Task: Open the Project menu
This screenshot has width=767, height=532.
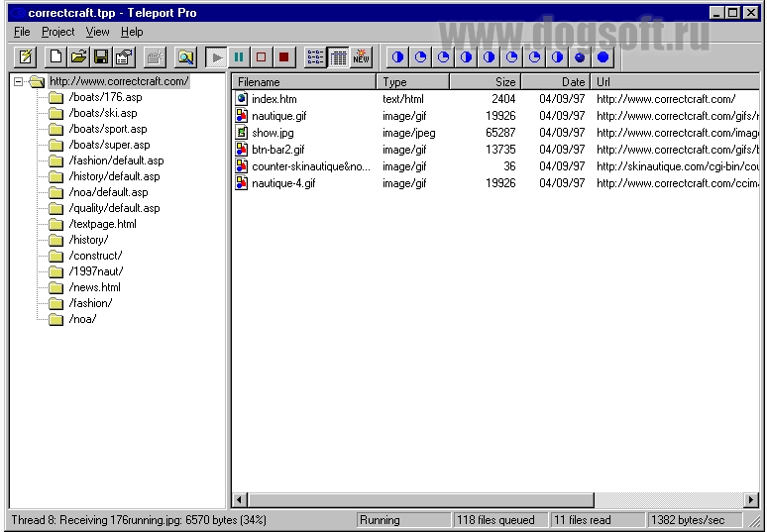Action: (x=57, y=32)
